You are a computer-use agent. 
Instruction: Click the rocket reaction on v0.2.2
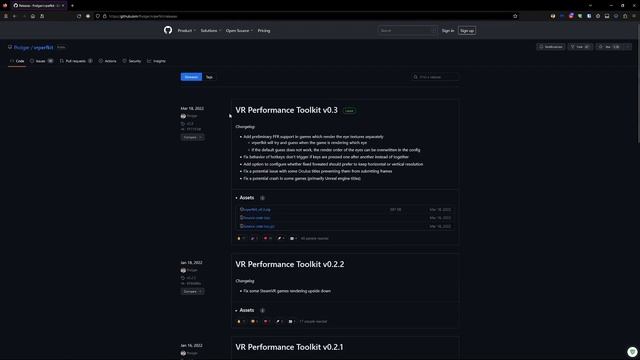click(280, 322)
